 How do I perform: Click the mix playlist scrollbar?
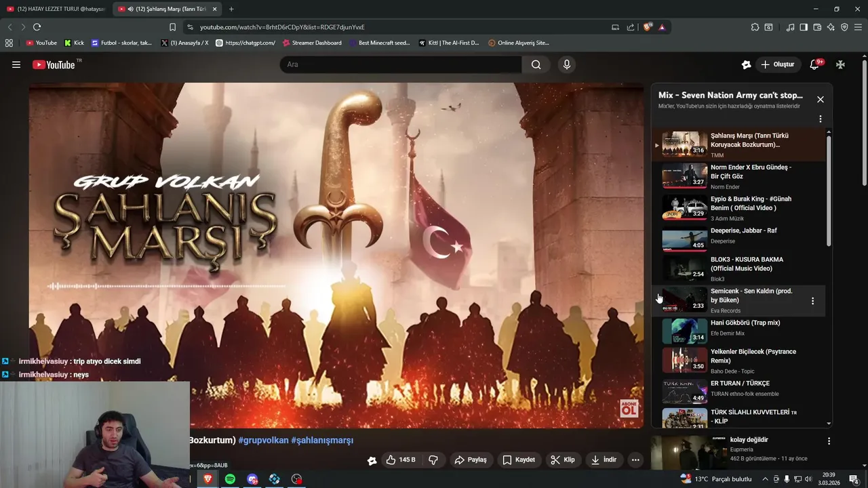click(x=829, y=191)
